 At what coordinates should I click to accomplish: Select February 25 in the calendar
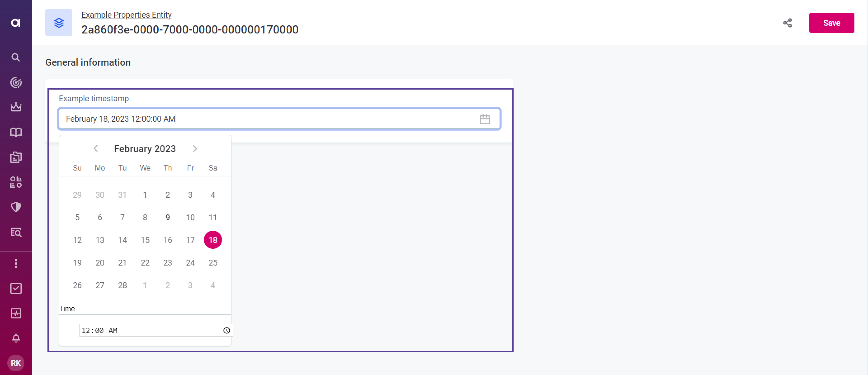[213, 262]
